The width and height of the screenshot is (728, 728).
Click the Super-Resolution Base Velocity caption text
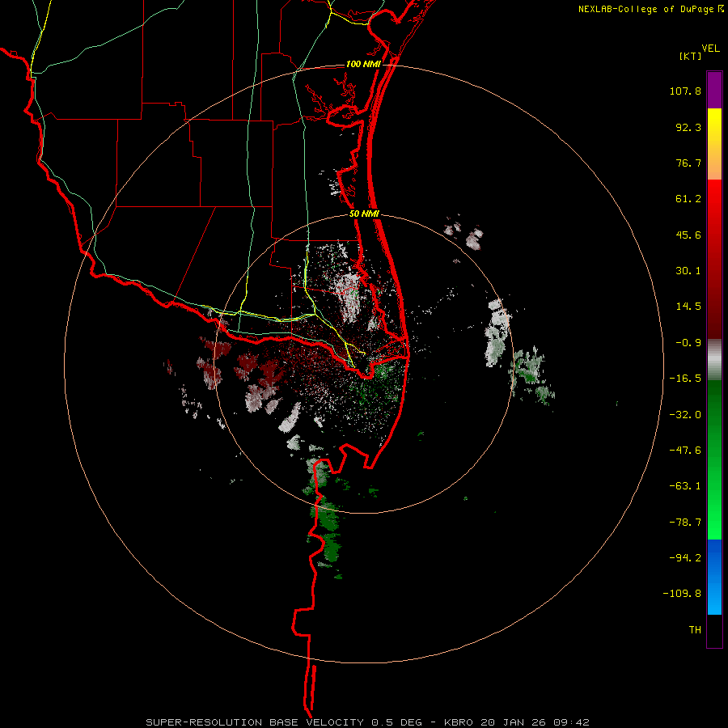coord(367,722)
